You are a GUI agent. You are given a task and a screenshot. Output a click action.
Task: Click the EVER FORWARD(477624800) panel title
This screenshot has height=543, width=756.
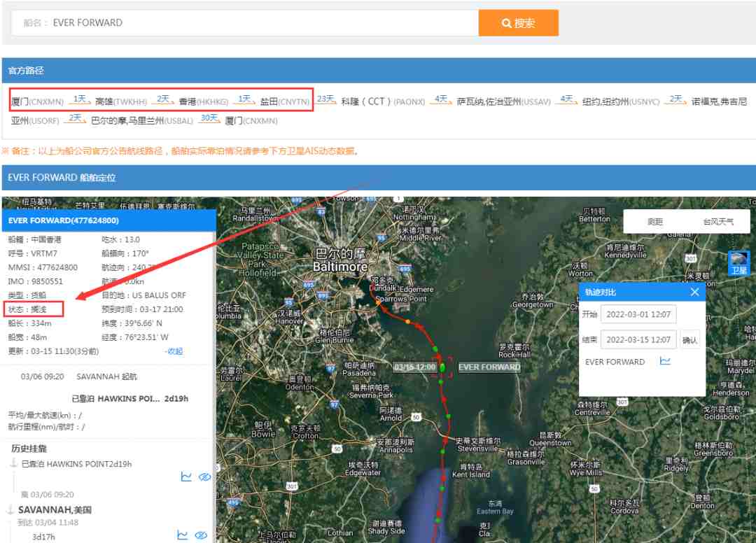click(x=63, y=220)
